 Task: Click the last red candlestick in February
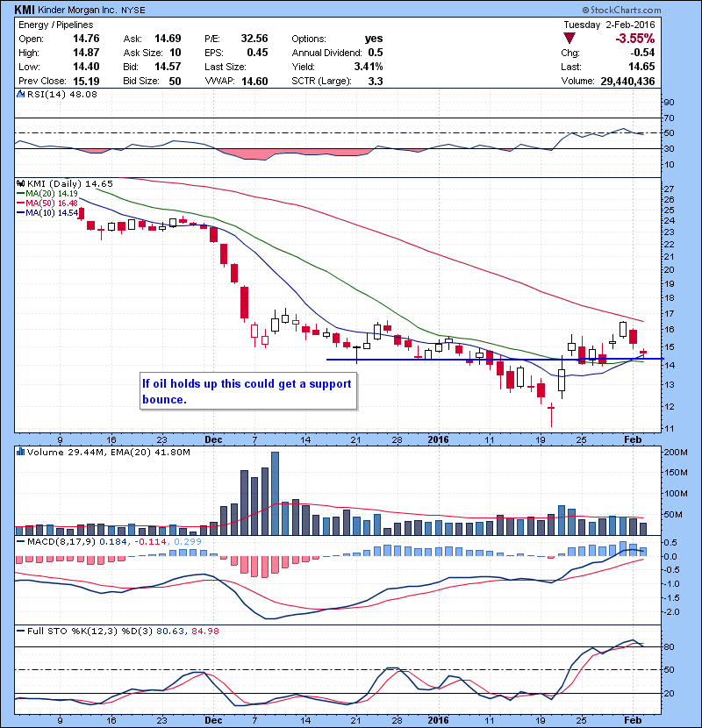(643, 352)
